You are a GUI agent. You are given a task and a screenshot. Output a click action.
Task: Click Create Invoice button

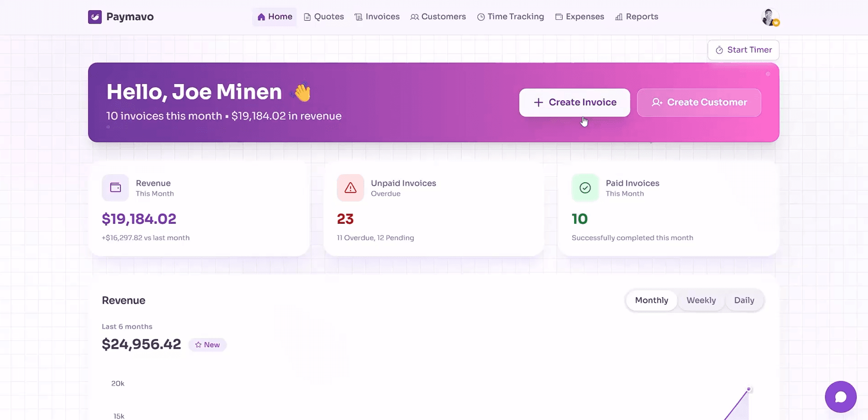[575, 102]
